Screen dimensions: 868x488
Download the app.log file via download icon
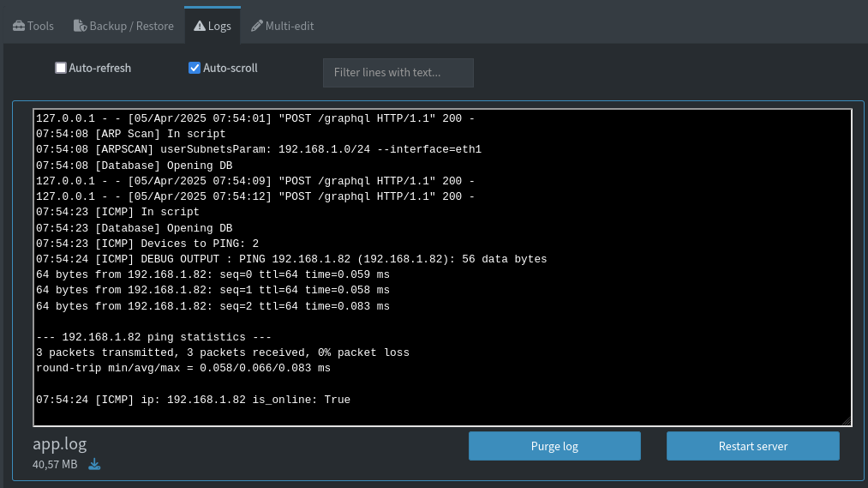click(x=94, y=464)
